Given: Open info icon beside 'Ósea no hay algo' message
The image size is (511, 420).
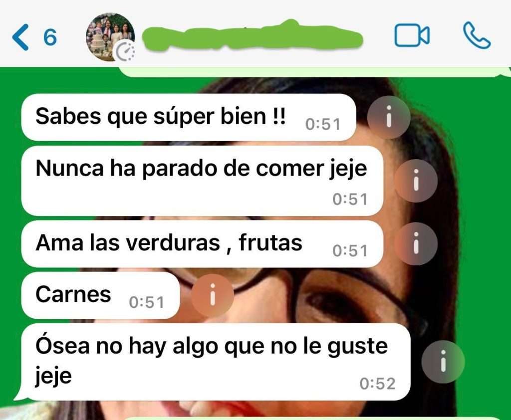Looking at the screenshot, I should click(443, 362).
